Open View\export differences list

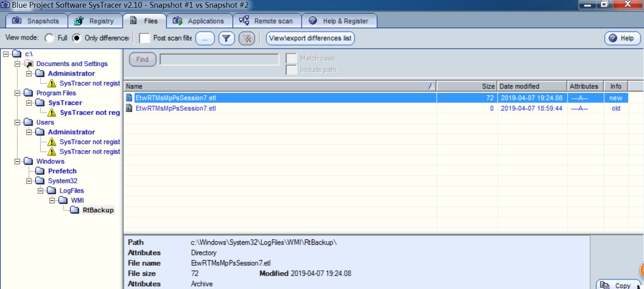pyautogui.click(x=310, y=38)
